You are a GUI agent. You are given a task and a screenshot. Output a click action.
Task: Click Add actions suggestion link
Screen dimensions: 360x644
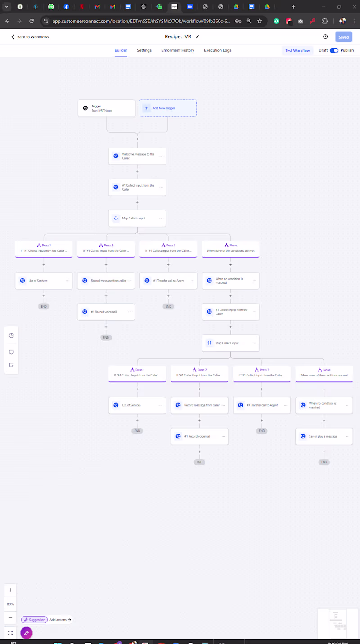click(60, 620)
